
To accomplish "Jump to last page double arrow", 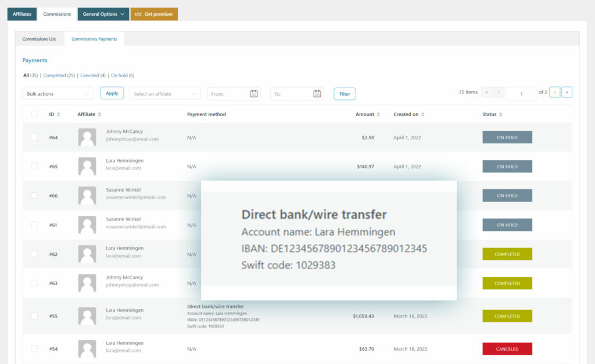I will tap(567, 92).
